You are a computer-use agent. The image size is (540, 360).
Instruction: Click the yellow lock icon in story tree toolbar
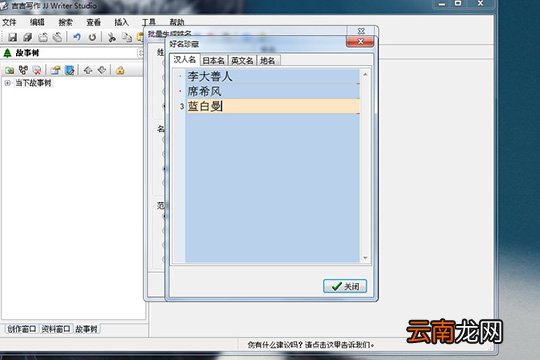click(120, 70)
